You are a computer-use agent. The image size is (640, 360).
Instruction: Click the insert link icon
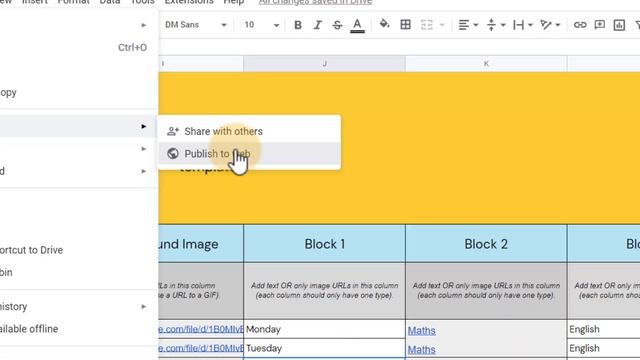pyautogui.click(x=580, y=25)
